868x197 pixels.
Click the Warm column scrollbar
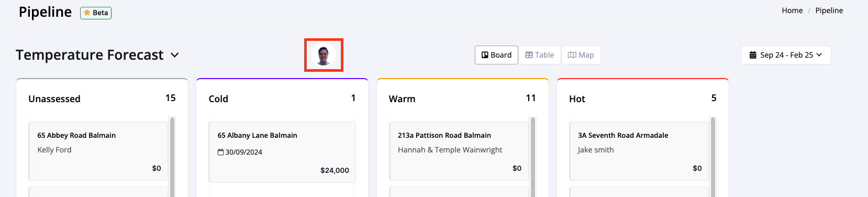[x=533, y=157]
